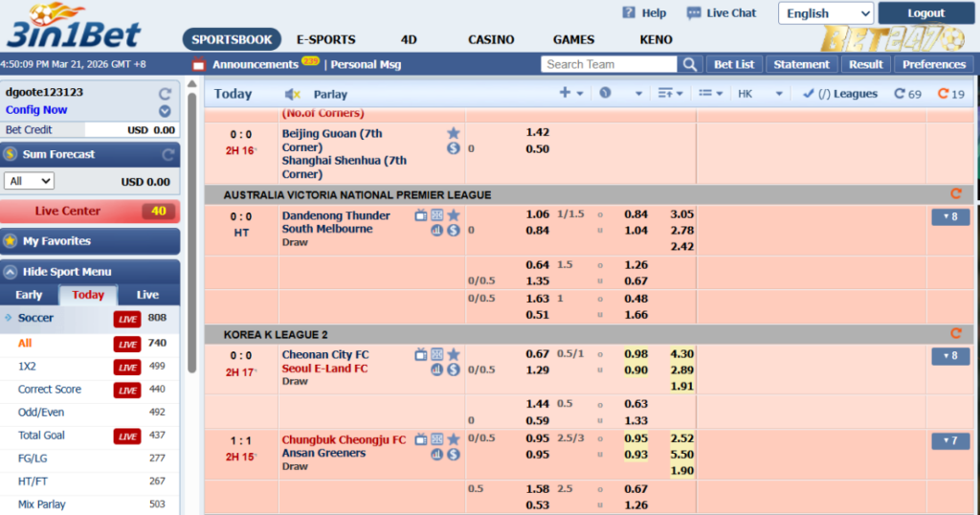Toggle the odds sound mute speaker icon
Screen dimensions: 980x515
(293, 95)
